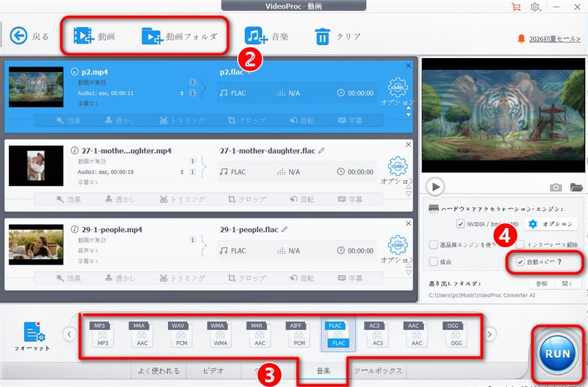This screenshot has height=387, width=588.
Task: Enable インターレース解除 checkbox
Action: [520, 245]
